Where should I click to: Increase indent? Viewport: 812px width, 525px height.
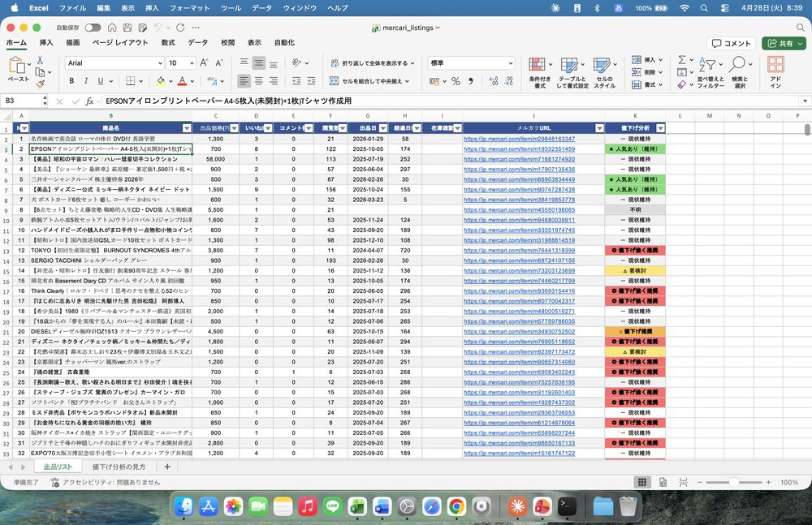tap(311, 81)
